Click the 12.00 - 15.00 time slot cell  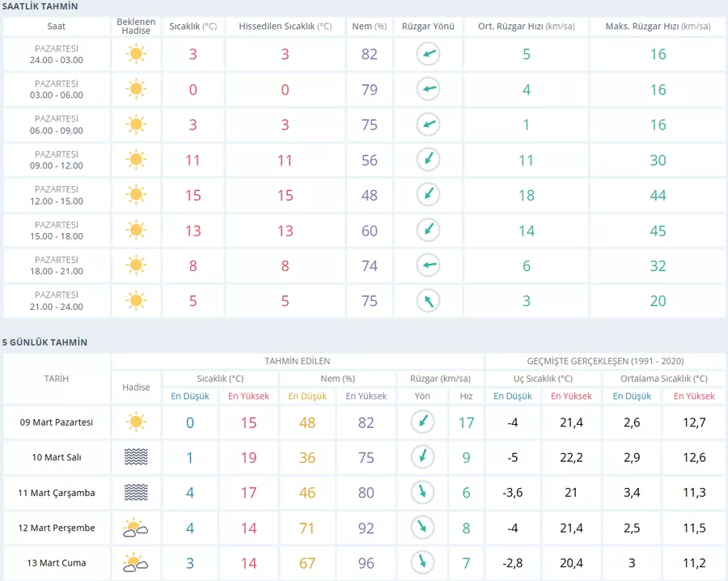(x=57, y=195)
